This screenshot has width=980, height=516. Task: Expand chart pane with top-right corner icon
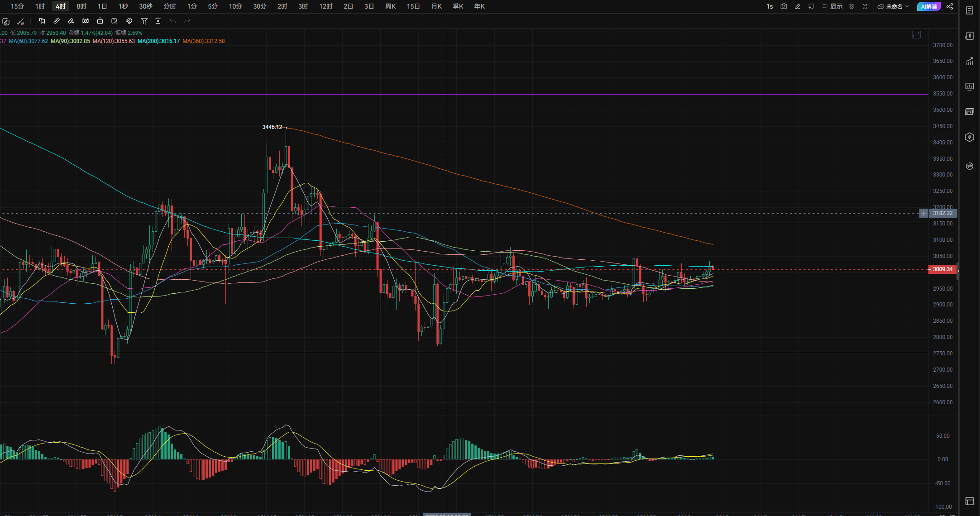click(x=916, y=35)
